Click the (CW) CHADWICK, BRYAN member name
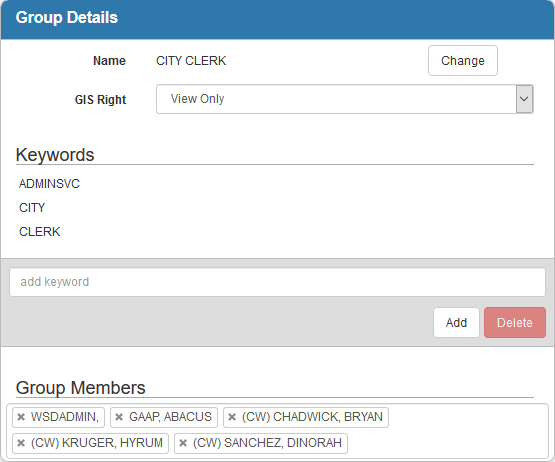The height and width of the screenshot is (462, 555). [x=312, y=417]
